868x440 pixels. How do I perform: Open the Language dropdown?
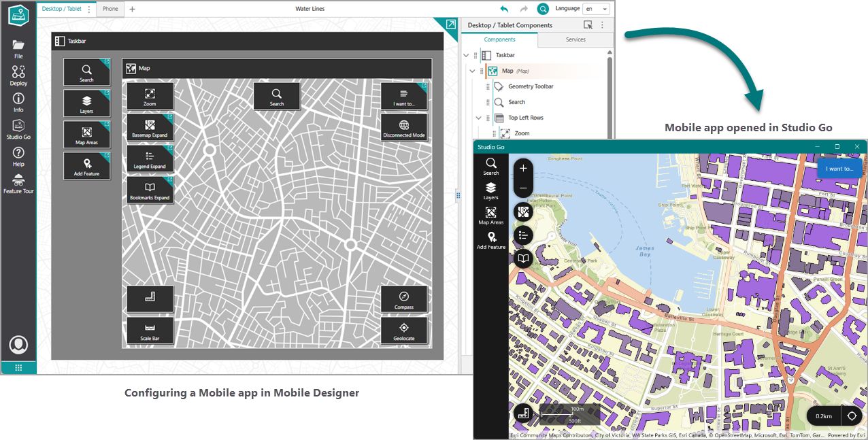[x=597, y=9]
